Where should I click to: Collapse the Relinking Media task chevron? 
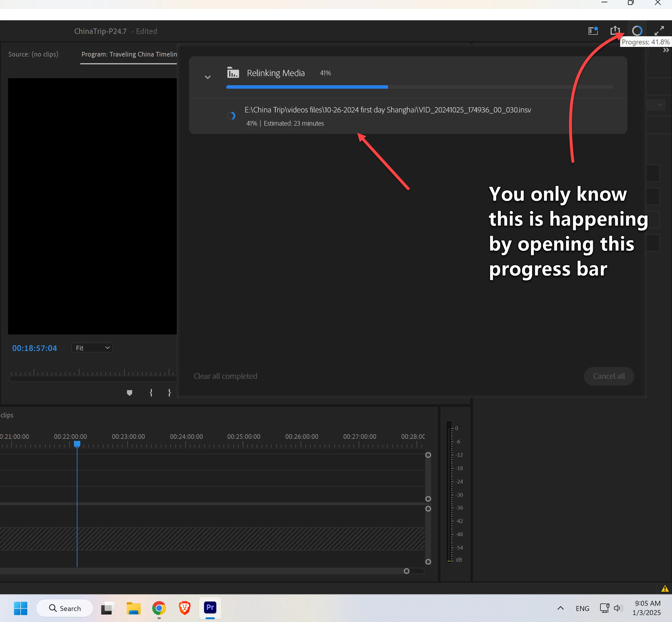click(208, 77)
